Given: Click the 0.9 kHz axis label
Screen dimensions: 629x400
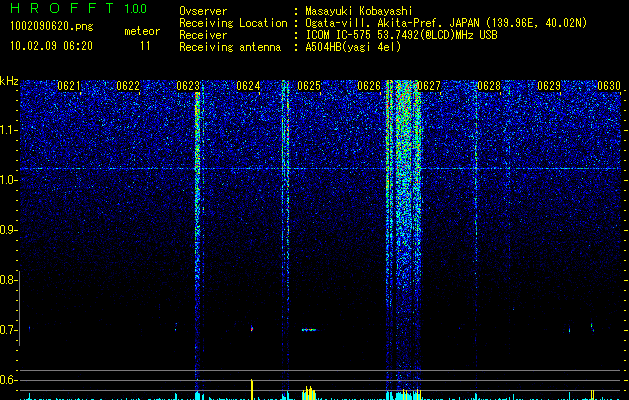Looking at the screenshot, I should [8, 230].
